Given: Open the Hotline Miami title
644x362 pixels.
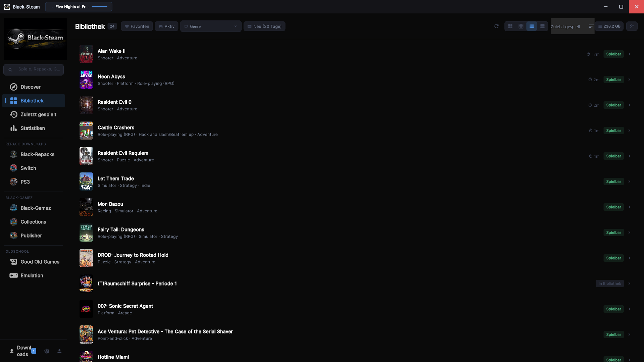Looking at the screenshot, I should [113, 357].
